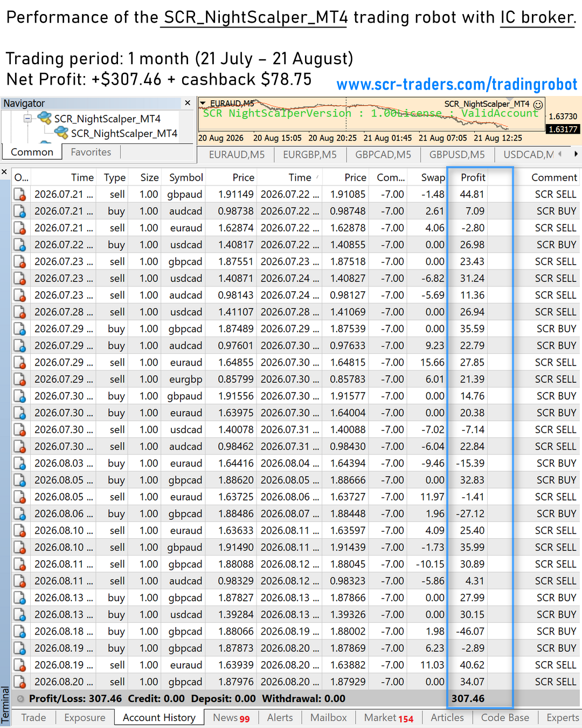Viewport: 582px width, 728px height.
Task: Click the chart tabs right arrow
Action: [576, 154]
